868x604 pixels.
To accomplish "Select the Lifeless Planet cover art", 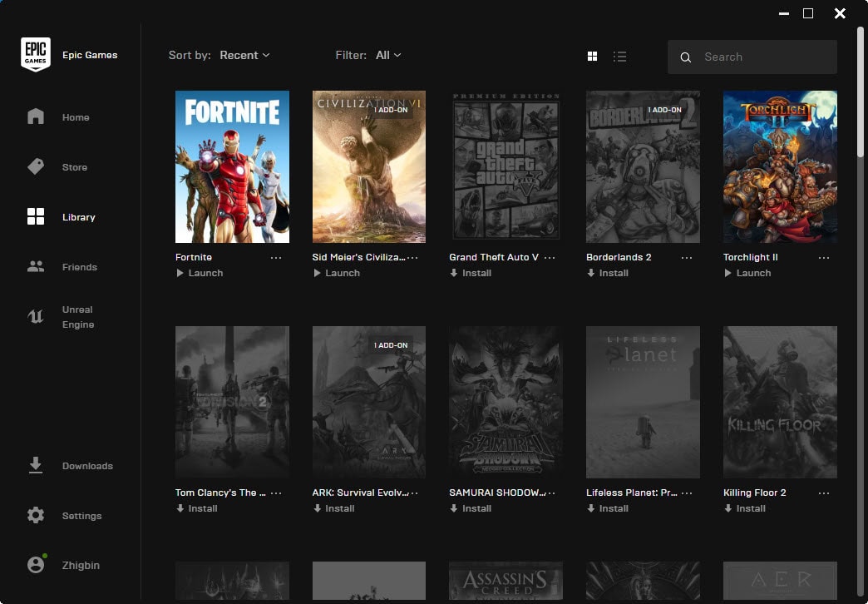I will pos(644,403).
